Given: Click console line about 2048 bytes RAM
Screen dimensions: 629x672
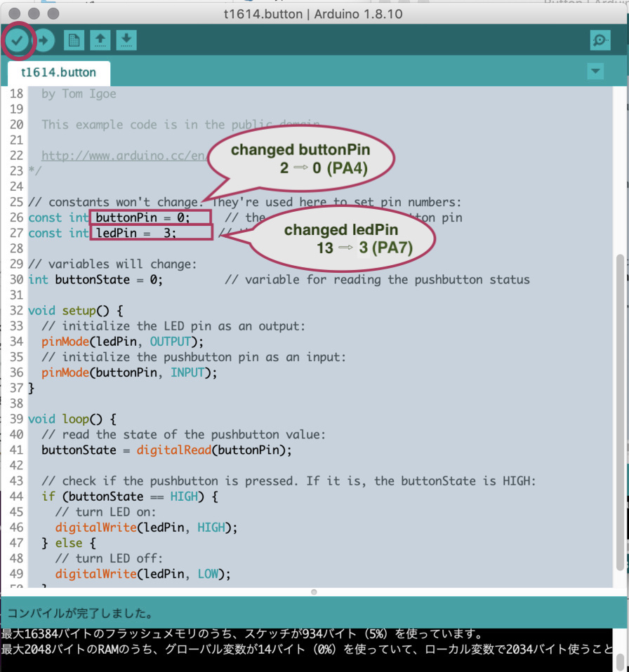Looking at the screenshot, I should click(x=307, y=650).
